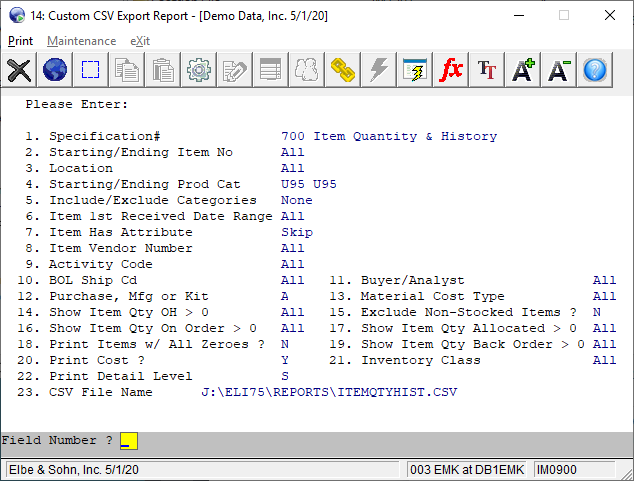The width and height of the screenshot is (634, 481).
Task: Click the black X cancel toolbar icon
Action: 19,70
